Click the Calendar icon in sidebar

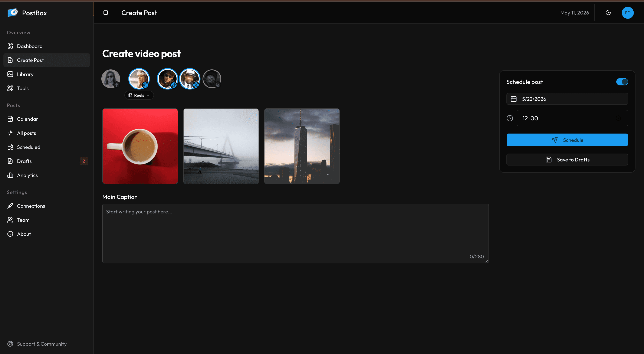tap(10, 119)
